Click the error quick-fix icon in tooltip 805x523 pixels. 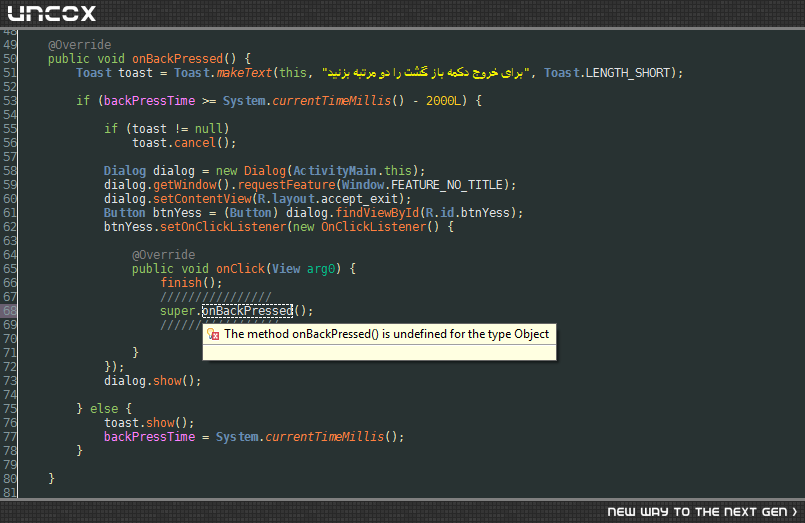pos(213,335)
